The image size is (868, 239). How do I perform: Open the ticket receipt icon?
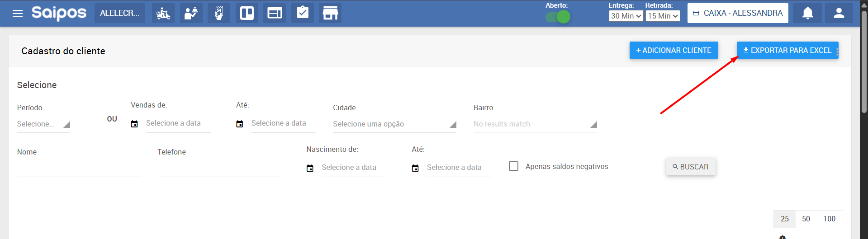click(219, 14)
